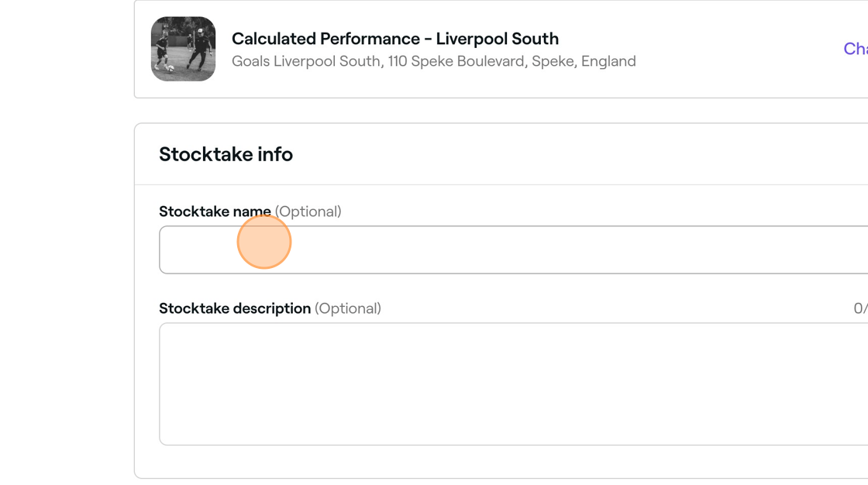Viewport: 868px width, 485px height.
Task: Click the Liverpool South venue thumbnail photo
Action: 183,49
